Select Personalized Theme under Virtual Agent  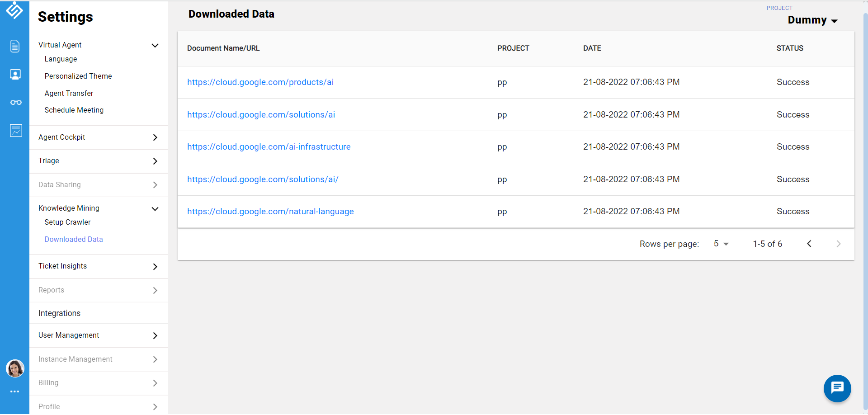[x=78, y=76]
